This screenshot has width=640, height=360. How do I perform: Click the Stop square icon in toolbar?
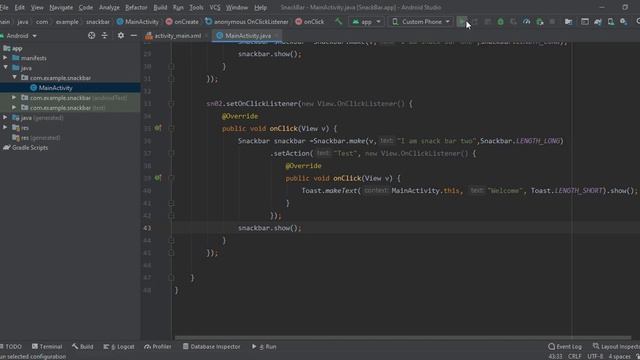[552, 22]
